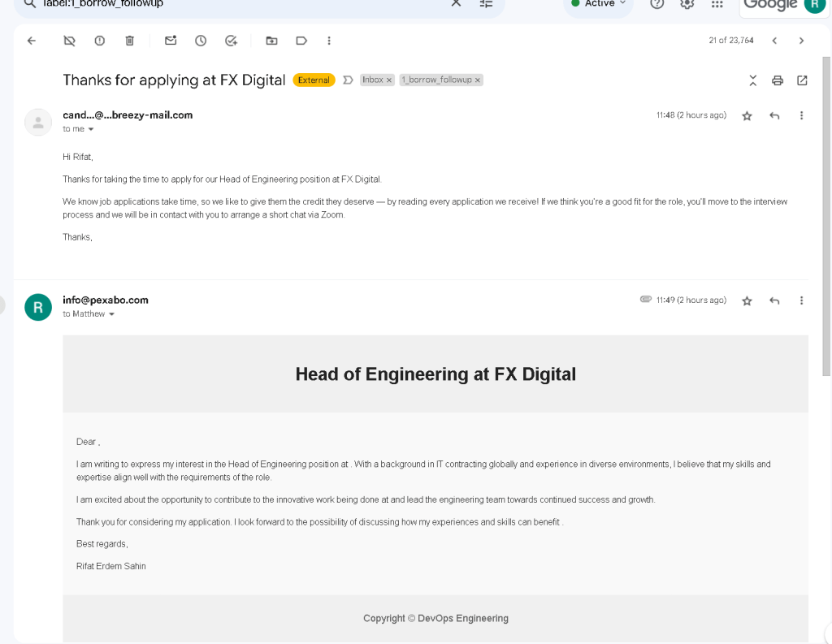832x644 pixels.
Task: Click the search magnifier icon
Action: click(x=30, y=3)
